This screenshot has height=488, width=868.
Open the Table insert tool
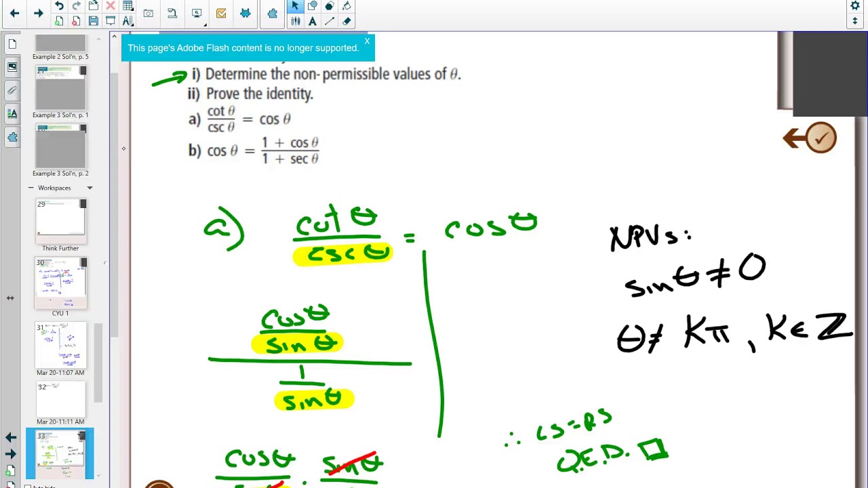[127, 6]
